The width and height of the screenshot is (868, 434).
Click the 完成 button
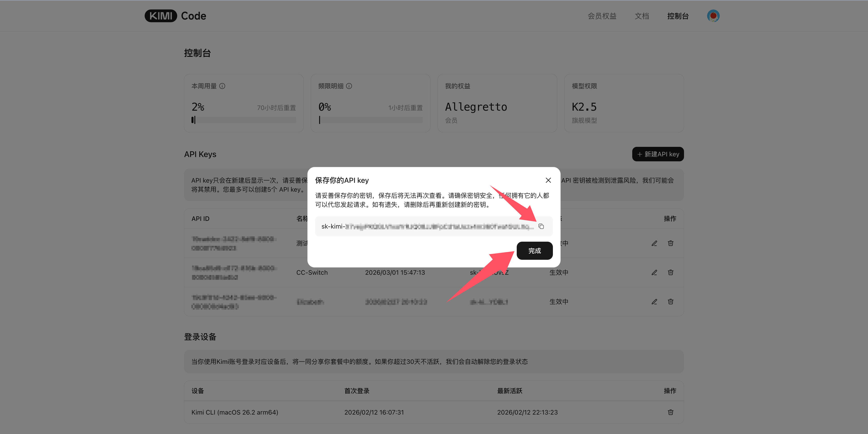coord(534,250)
